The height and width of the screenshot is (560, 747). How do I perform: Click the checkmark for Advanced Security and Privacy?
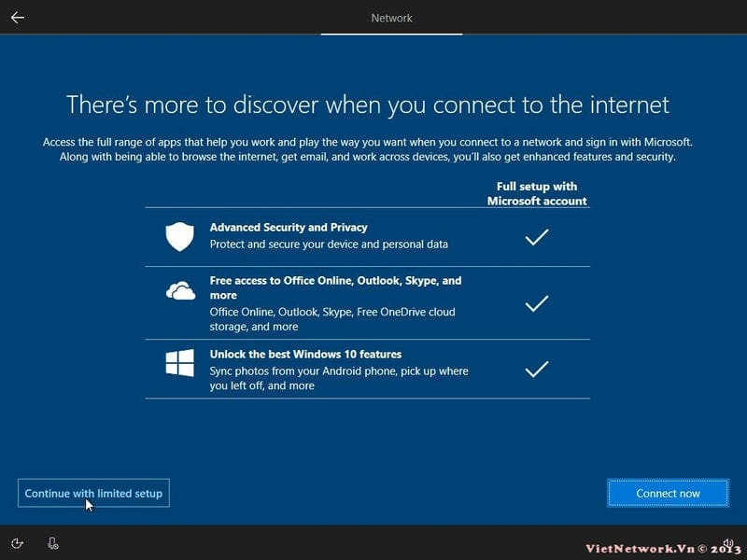coord(536,238)
